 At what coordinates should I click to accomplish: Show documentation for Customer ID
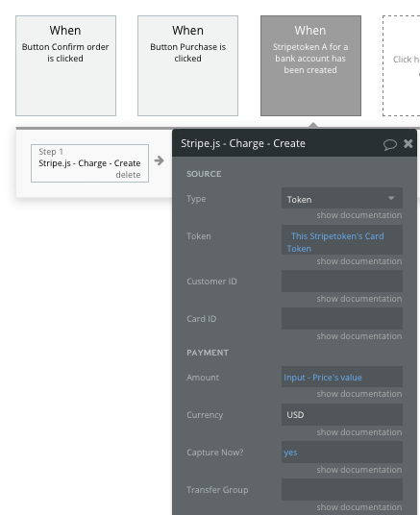[358, 299]
